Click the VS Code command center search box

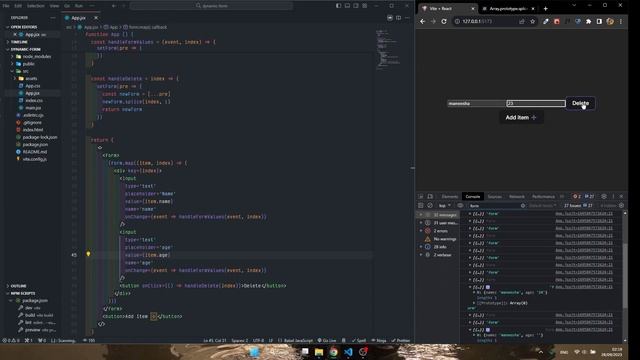[x=212, y=6]
